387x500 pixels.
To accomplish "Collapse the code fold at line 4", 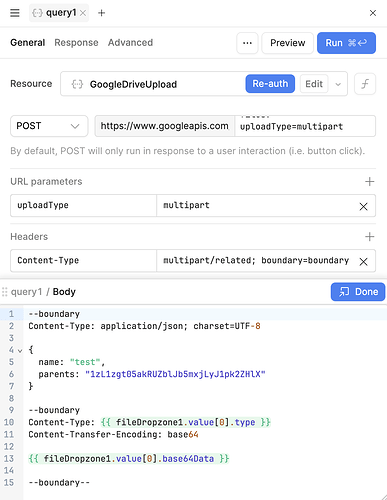I will click(x=20, y=351).
